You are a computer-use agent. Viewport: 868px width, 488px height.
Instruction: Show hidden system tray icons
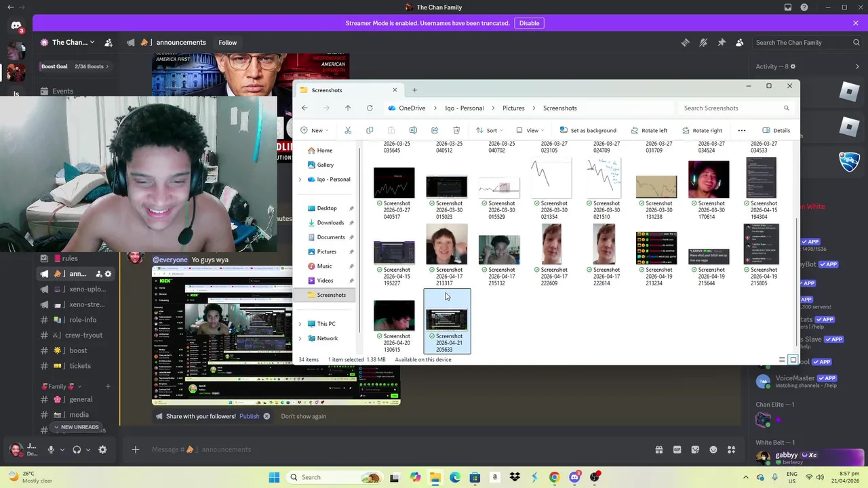point(746,477)
